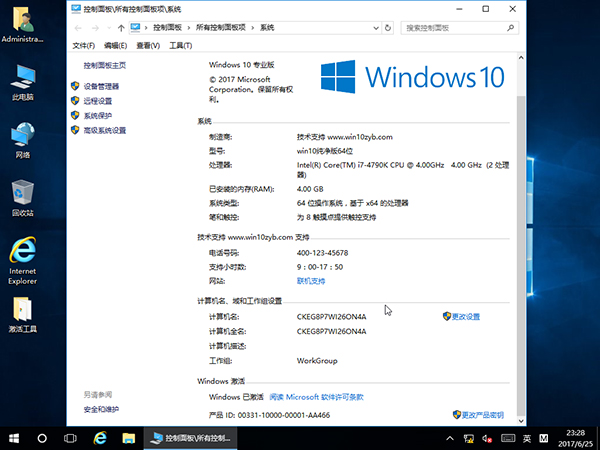
Task: Open 设备管理器 from the left sidebar
Action: pyautogui.click(x=102, y=86)
